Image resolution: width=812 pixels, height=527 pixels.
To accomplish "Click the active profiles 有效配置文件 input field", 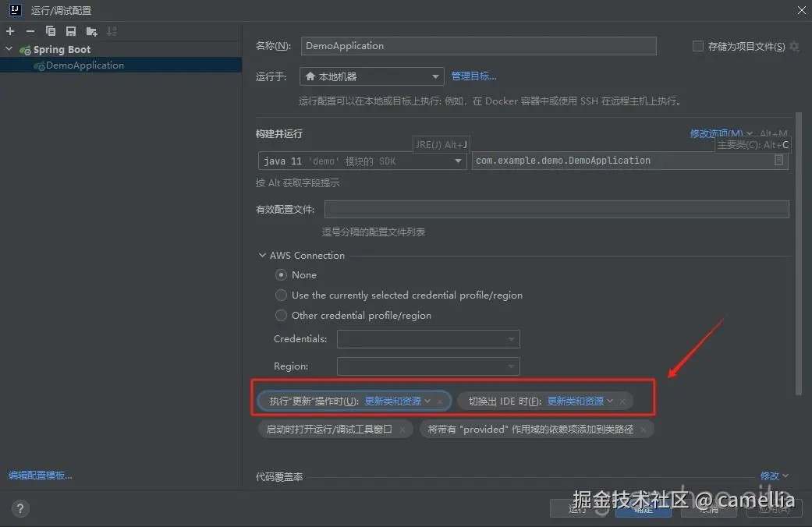I will click(557, 210).
